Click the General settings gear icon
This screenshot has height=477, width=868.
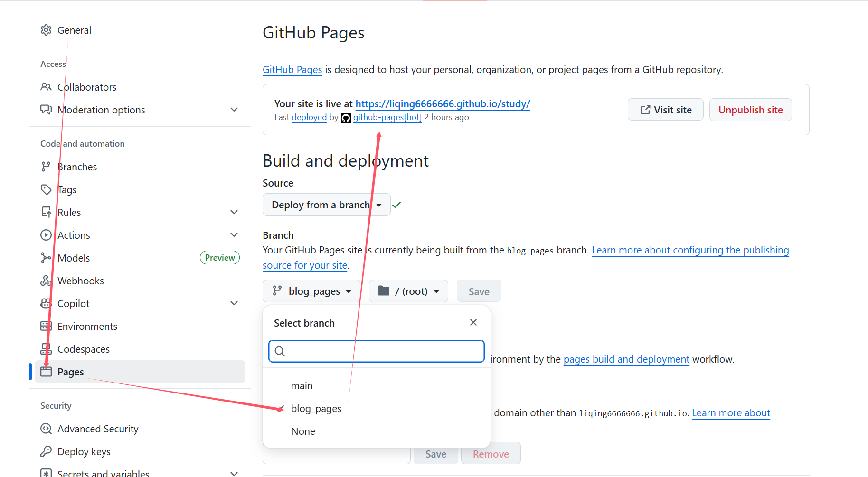pos(46,30)
